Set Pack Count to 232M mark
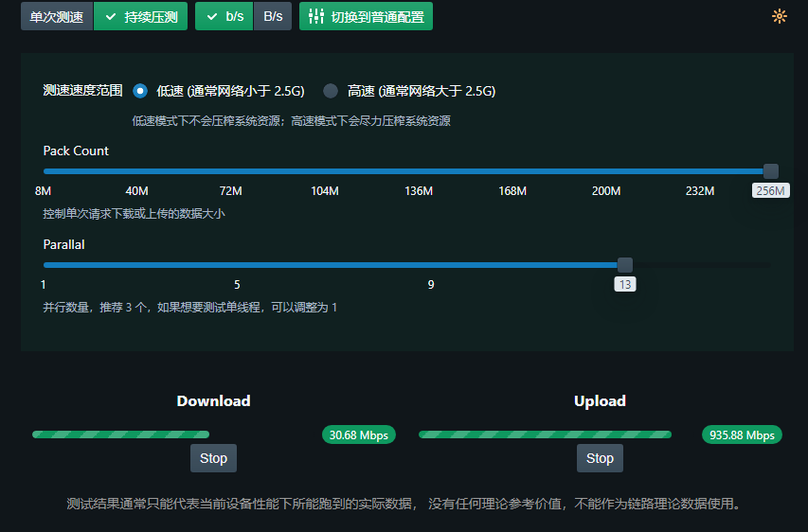Image resolution: width=808 pixels, height=532 pixels. [700, 191]
